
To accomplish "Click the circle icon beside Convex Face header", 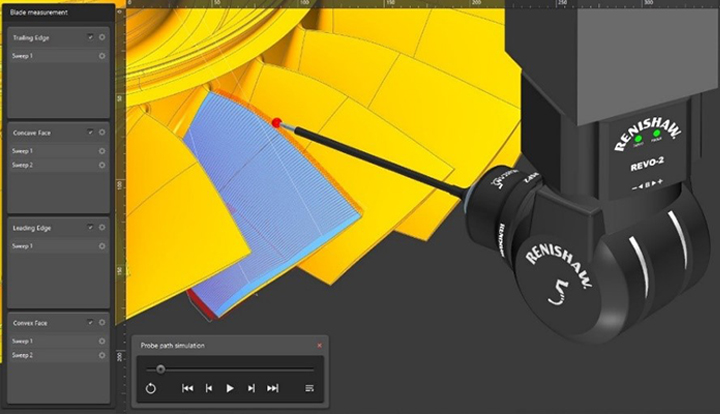I will coord(102,322).
